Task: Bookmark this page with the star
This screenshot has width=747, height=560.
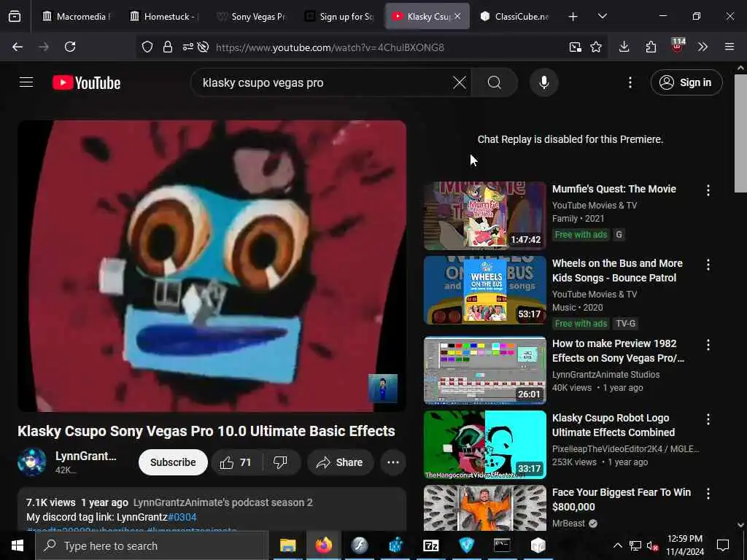Action: (x=596, y=47)
